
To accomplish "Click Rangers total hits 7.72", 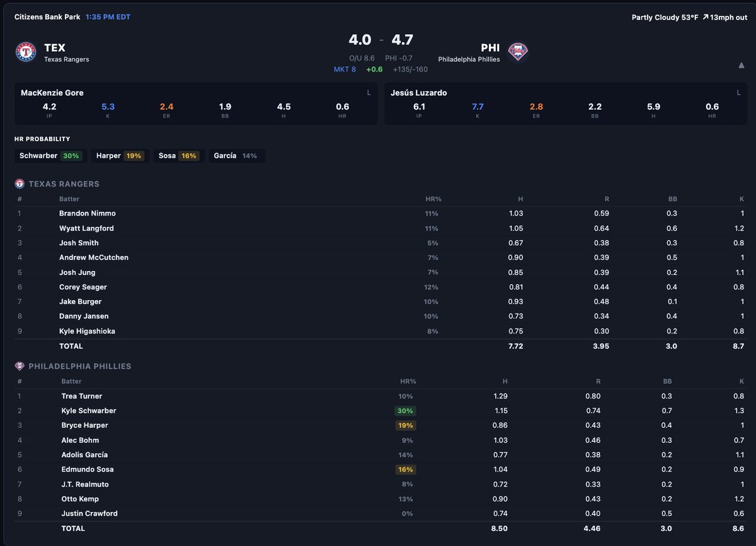I will 515,346.
